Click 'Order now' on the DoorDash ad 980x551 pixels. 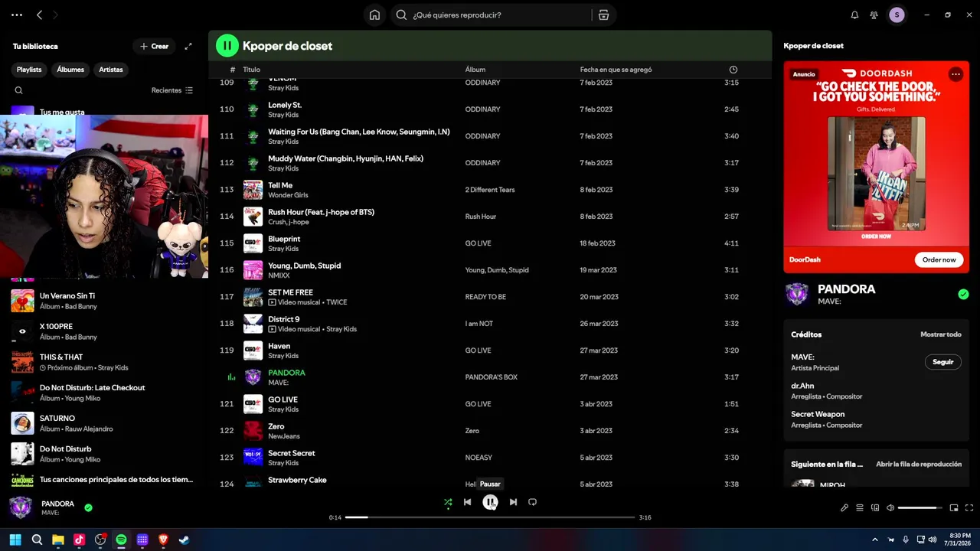point(939,259)
